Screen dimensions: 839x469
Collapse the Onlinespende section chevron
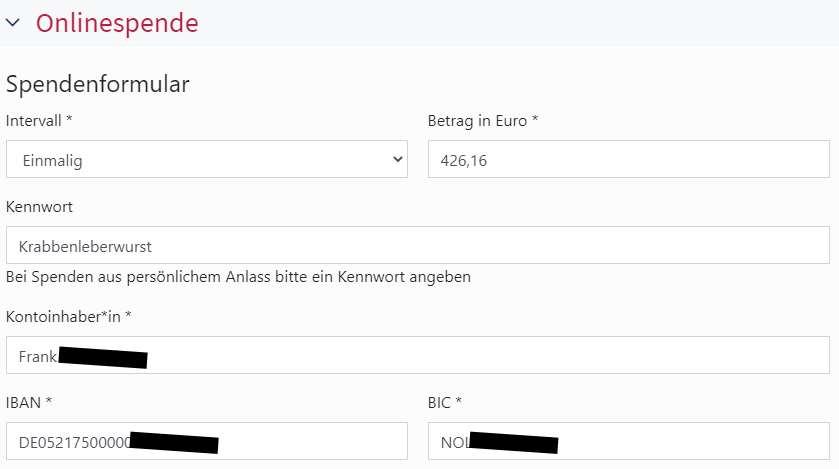13,23
